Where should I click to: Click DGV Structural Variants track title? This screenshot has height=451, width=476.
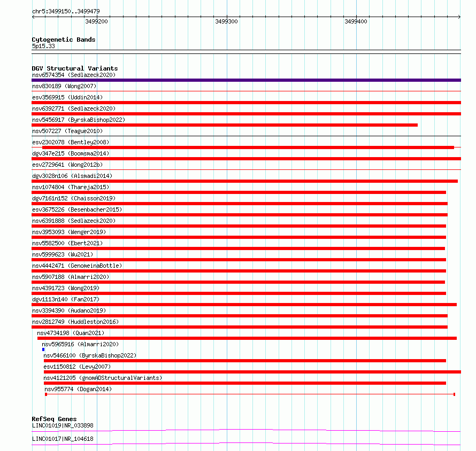75,68
